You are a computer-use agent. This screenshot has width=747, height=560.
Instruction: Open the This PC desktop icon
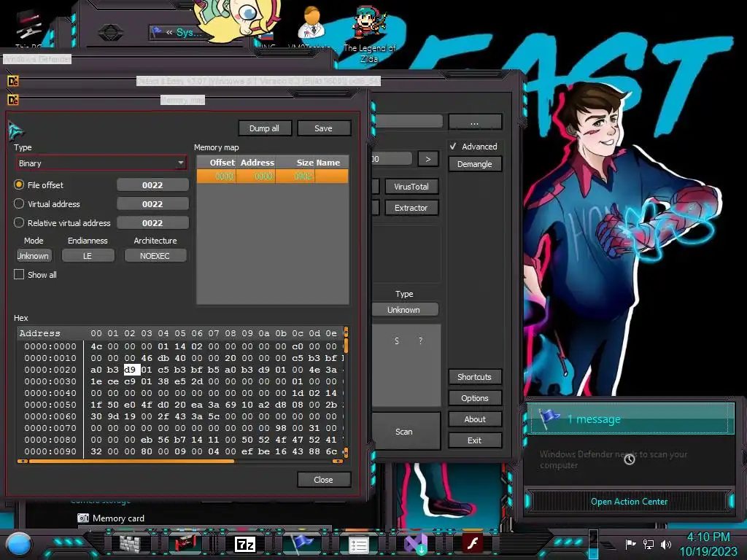tap(28, 29)
